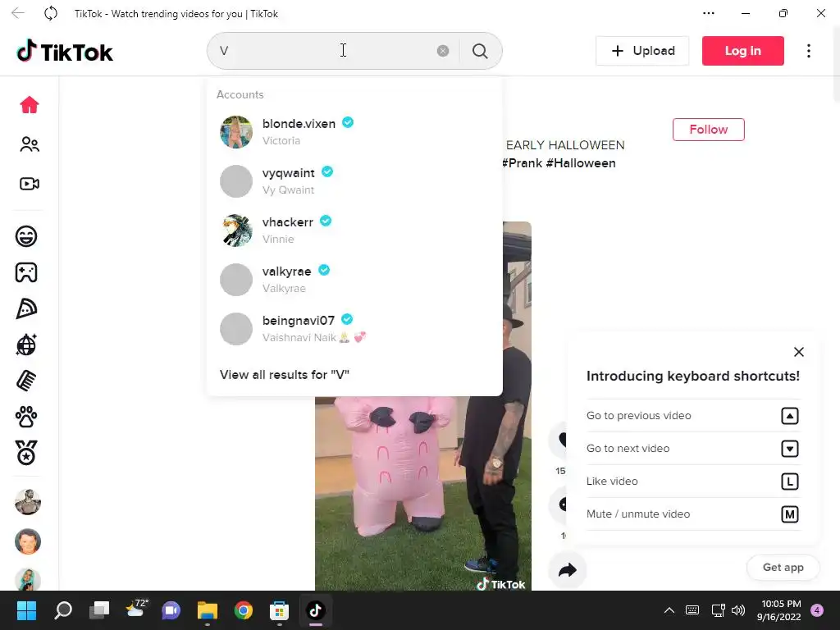
Task: Open Google Chrome from taskbar
Action: coord(244,610)
